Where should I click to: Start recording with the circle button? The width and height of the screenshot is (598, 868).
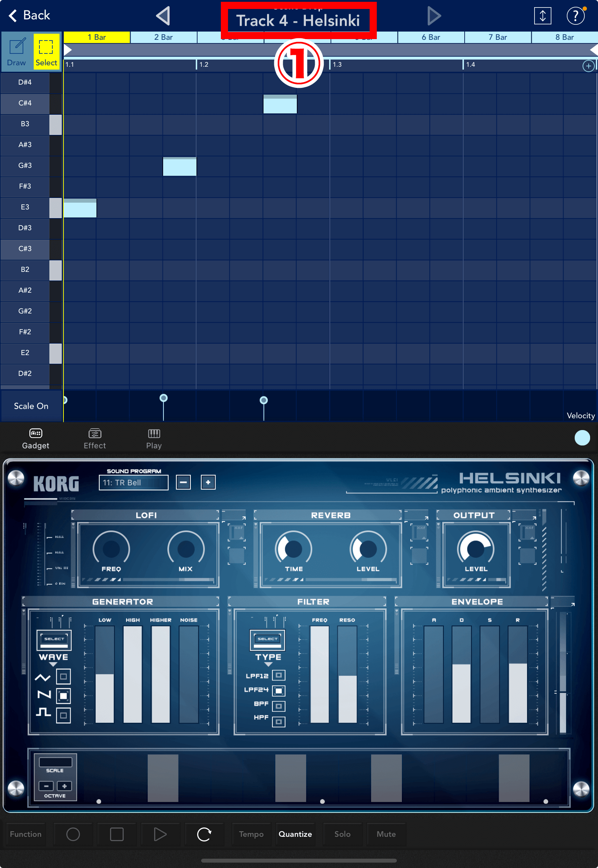click(73, 834)
